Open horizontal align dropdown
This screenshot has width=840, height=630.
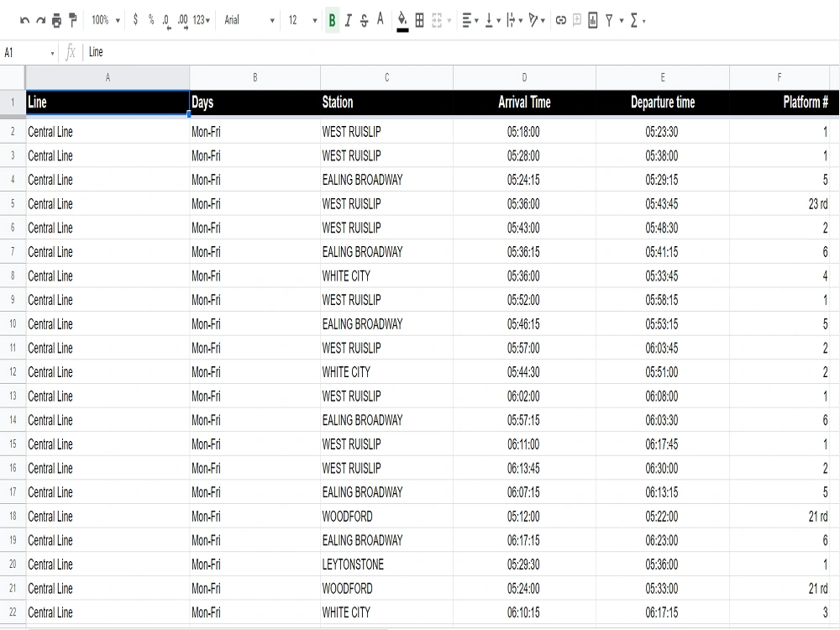point(470,21)
